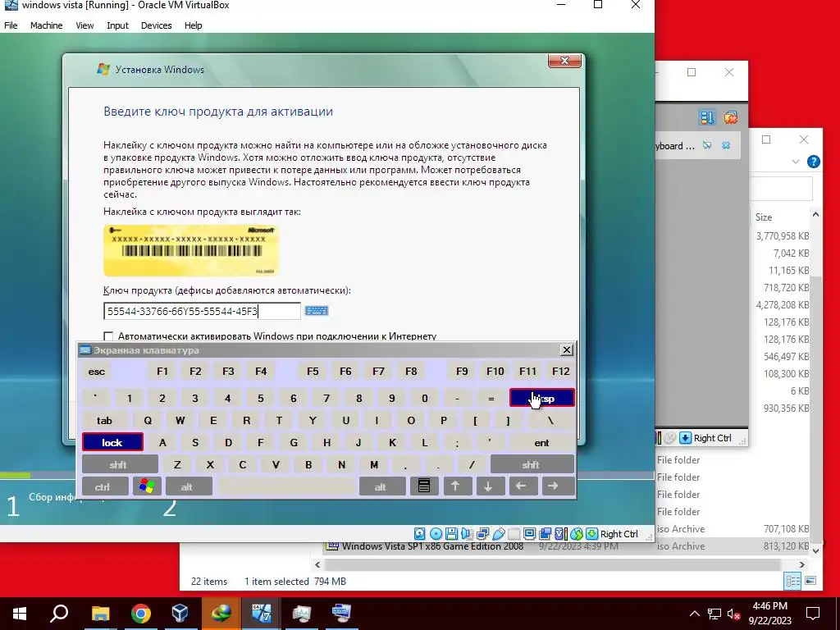Open on-screen keyboard icon beside product key field
Viewport: 840px width, 630px height.
tap(317, 311)
